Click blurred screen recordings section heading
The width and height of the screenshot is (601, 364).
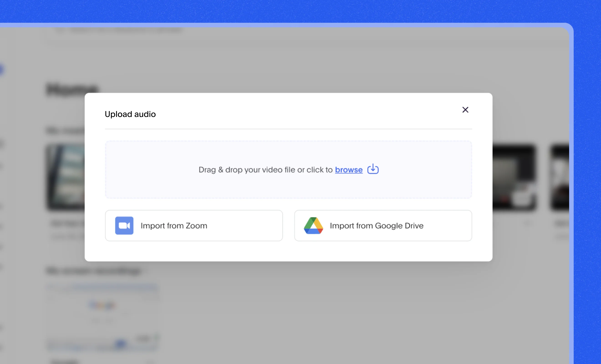tap(94, 271)
